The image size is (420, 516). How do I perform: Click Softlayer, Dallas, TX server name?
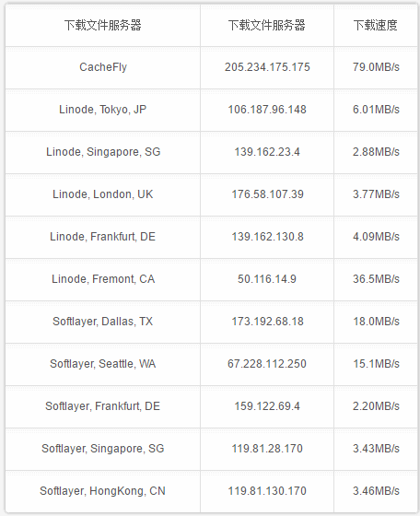[102, 322]
